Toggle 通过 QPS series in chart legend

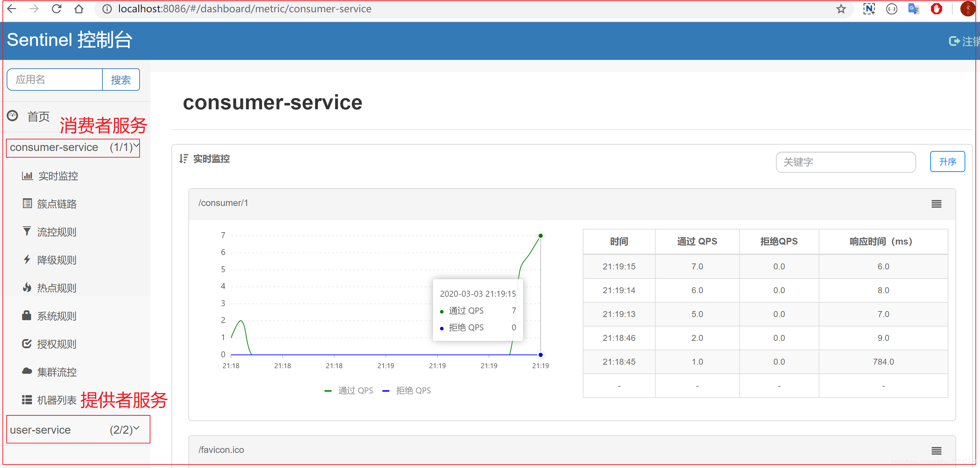point(349,391)
